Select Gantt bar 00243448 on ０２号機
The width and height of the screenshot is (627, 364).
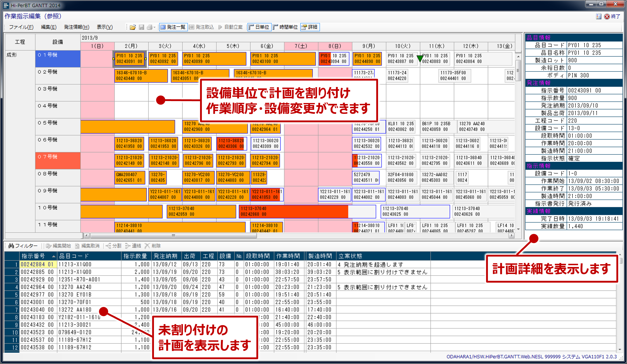pos(141,76)
